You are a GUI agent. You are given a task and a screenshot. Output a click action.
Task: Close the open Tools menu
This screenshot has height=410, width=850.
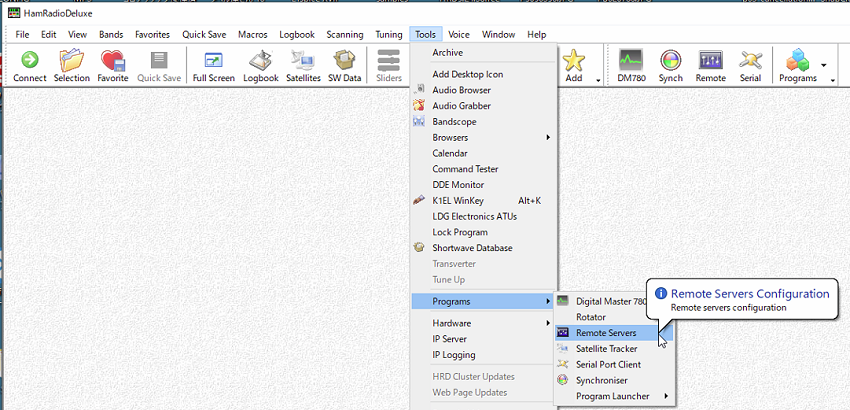[426, 34]
